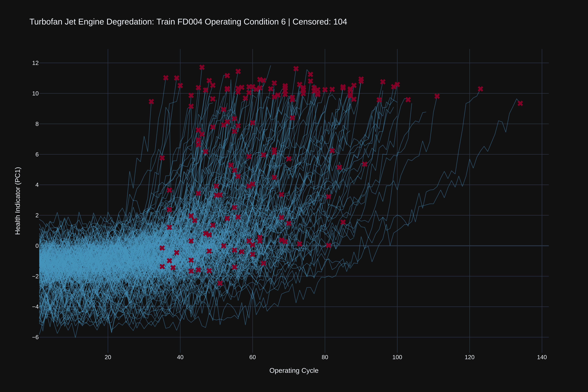The height and width of the screenshot is (392, 588).
Task: Select the red X marker at cycle 85 near 1.5
Action: click(343, 222)
